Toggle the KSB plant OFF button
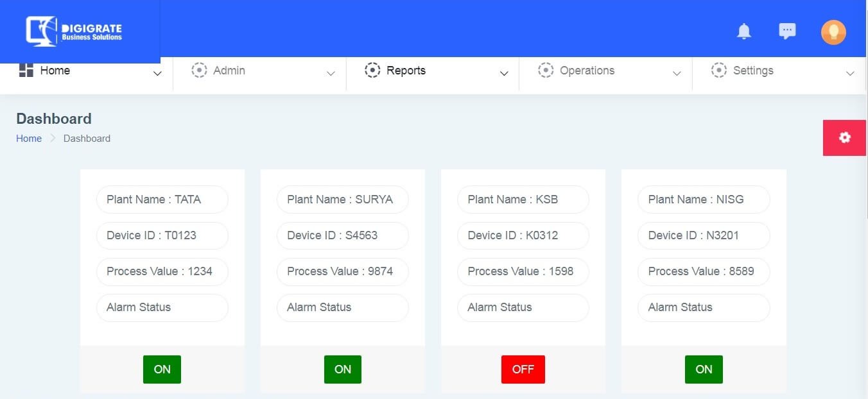 [x=523, y=369]
